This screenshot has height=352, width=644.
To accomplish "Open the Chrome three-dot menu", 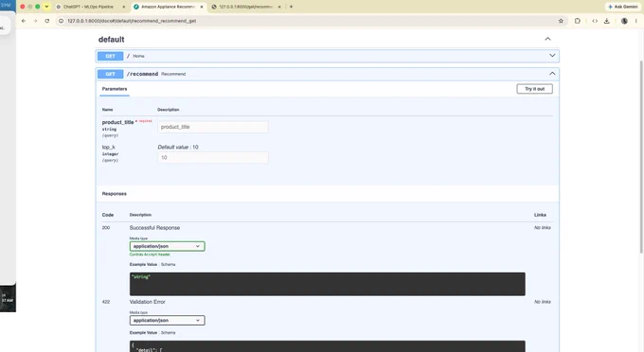I will [636, 21].
